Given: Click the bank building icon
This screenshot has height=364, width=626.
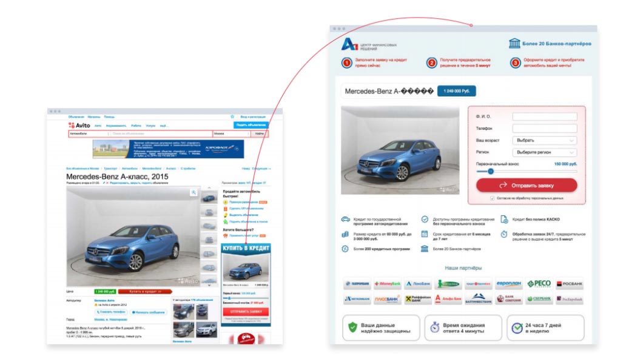Looking at the screenshot, I should coord(514,44).
